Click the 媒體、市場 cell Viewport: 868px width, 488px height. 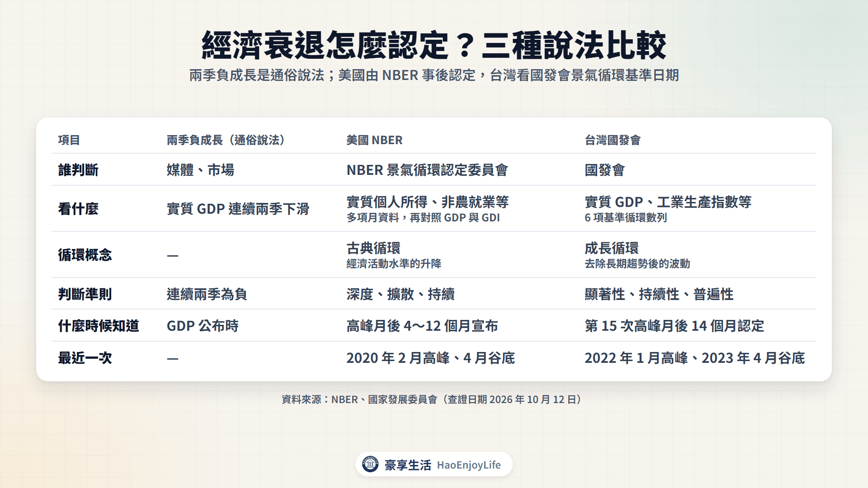tap(200, 170)
